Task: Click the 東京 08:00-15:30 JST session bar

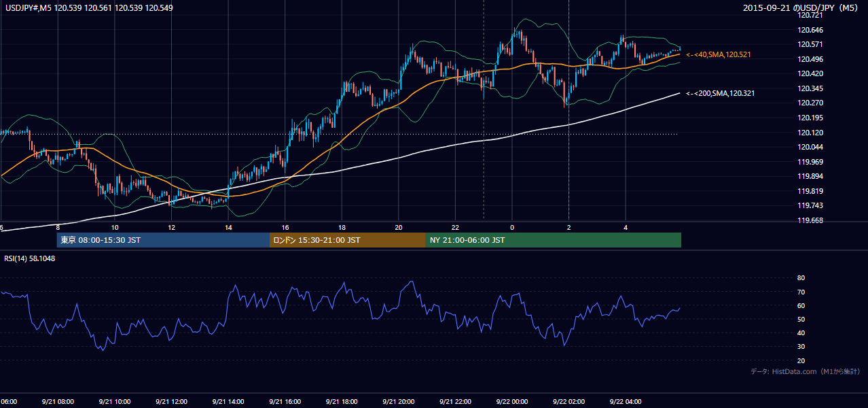Action: point(163,240)
